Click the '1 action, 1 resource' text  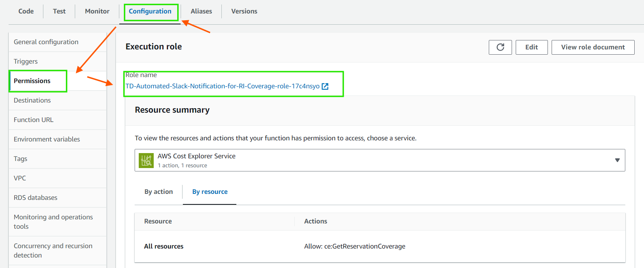tap(182, 165)
